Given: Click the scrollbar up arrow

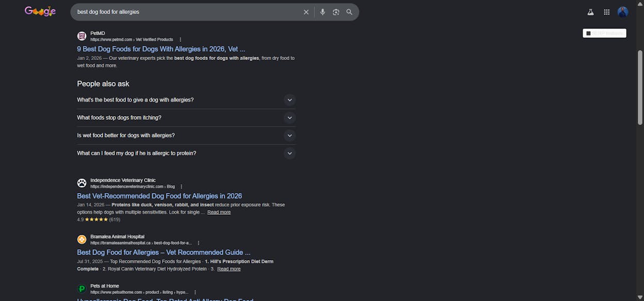Looking at the screenshot, I should pos(640,4).
